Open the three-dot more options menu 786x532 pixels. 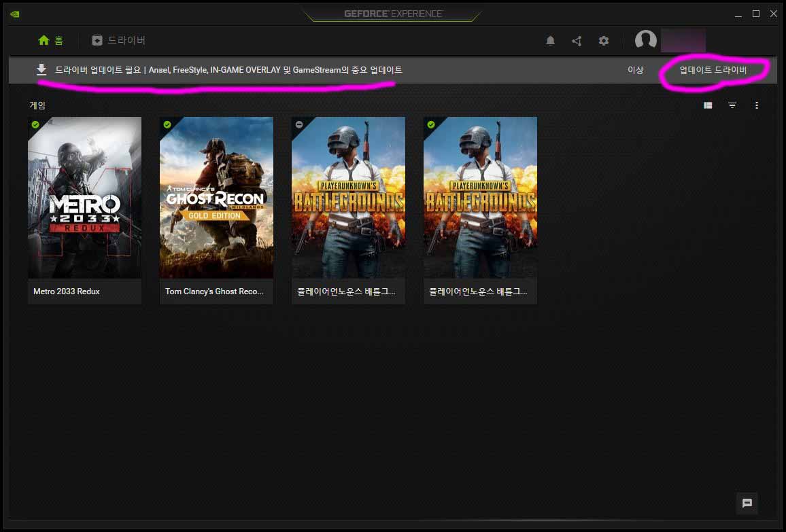coord(757,105)
